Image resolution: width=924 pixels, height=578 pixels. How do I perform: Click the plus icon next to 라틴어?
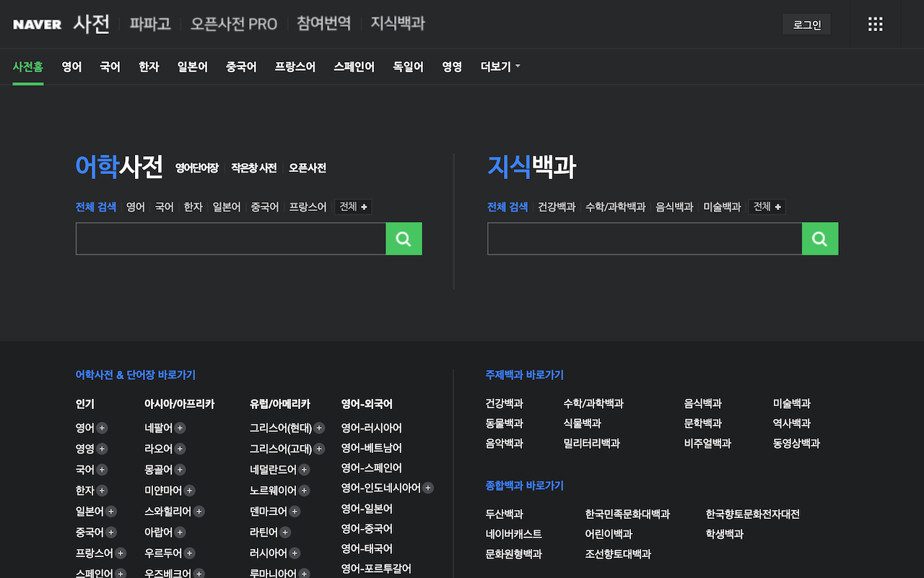286,532
